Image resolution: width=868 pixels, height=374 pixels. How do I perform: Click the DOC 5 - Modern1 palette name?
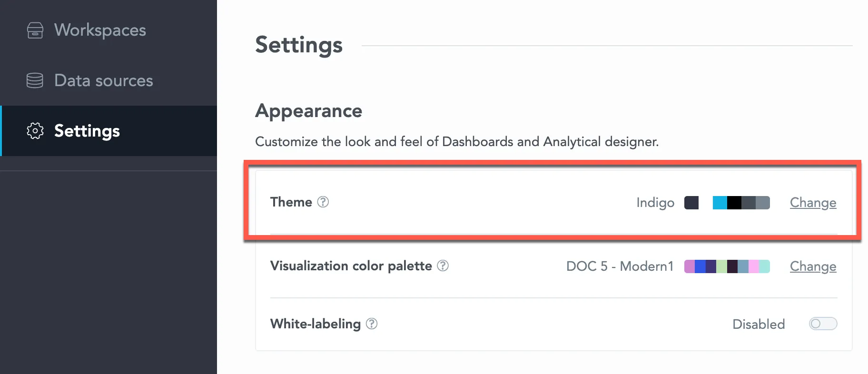point(619,266)
